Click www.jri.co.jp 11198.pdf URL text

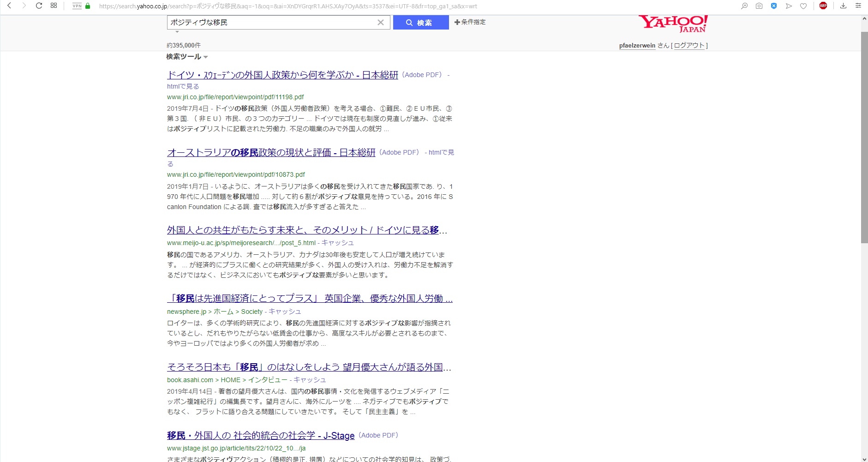click(x=235, y=97)
